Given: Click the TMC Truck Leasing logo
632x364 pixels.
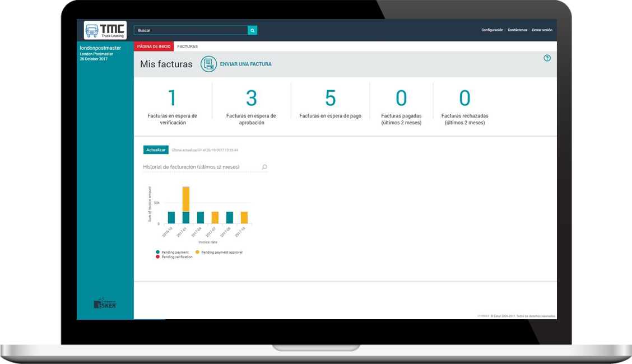Looking at the screenshot, I should tap(105, 30).
